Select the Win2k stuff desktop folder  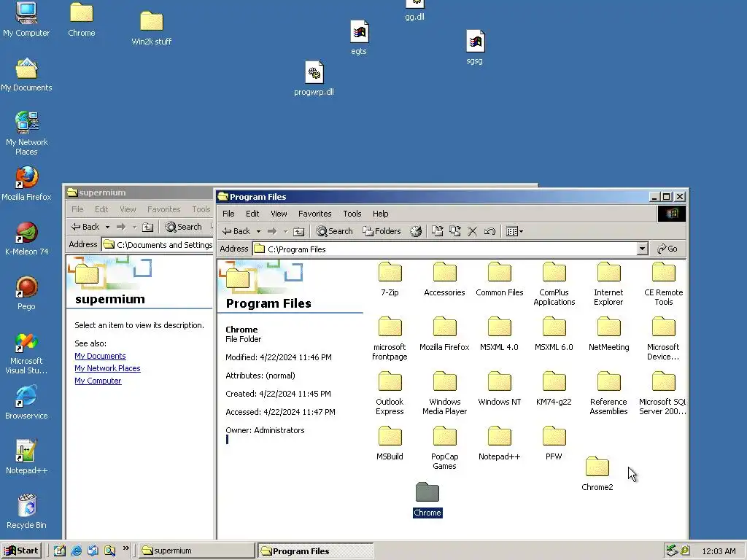pos(152,28)
